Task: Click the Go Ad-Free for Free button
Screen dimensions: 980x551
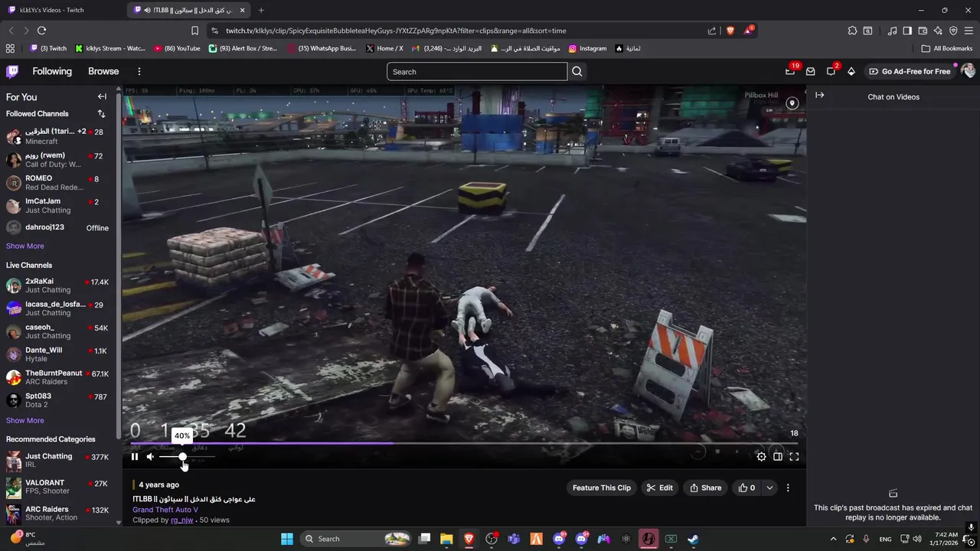Action: 910,71
